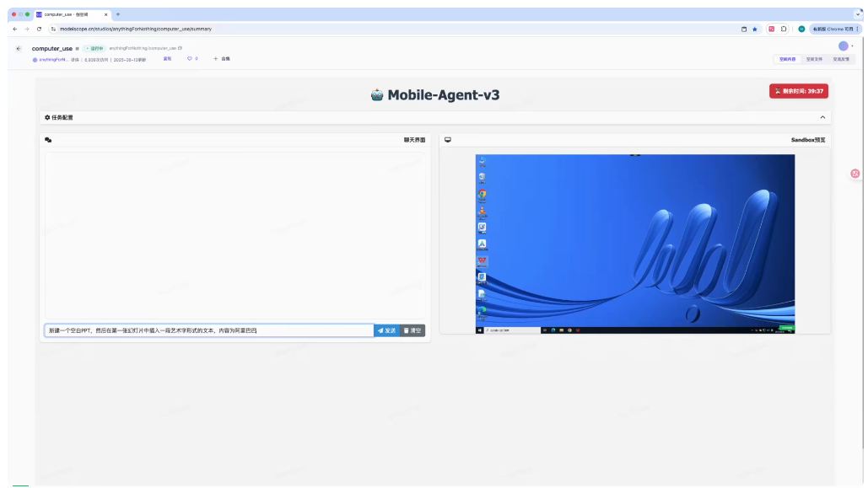
Task: Click the blue copy link text
Action: [x=167, y=59]
